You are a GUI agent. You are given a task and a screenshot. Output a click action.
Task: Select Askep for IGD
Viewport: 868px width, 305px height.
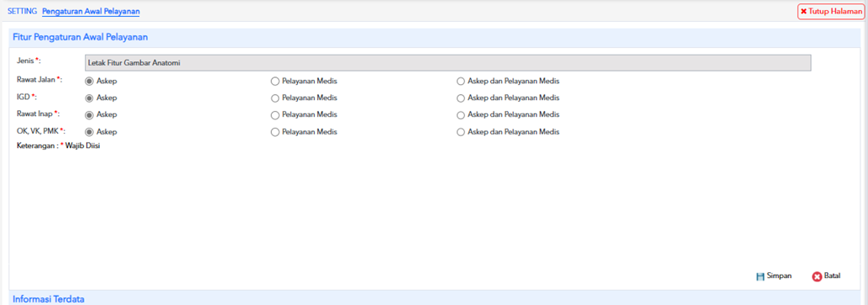coord(89,98)
